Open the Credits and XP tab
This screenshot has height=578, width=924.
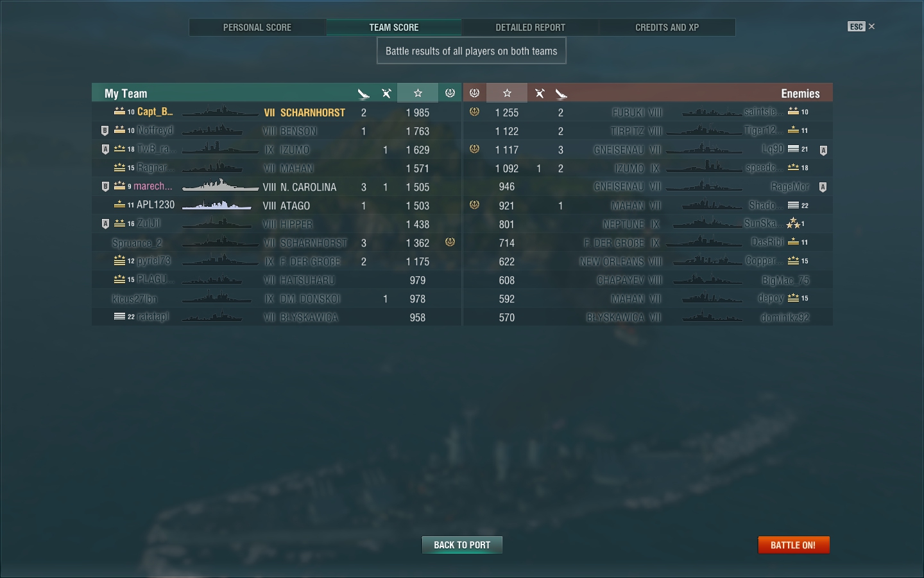click(667, 28)
